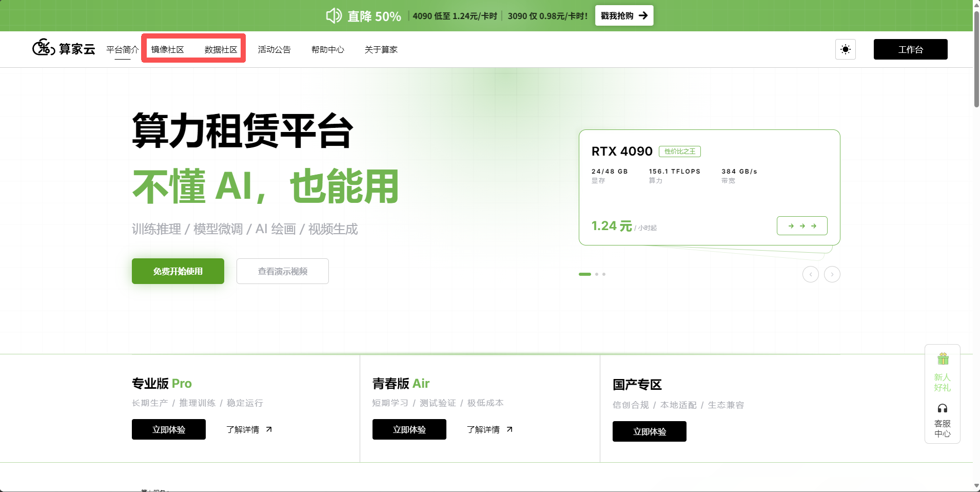Open the 关于算家 nav item

[381, 49]
